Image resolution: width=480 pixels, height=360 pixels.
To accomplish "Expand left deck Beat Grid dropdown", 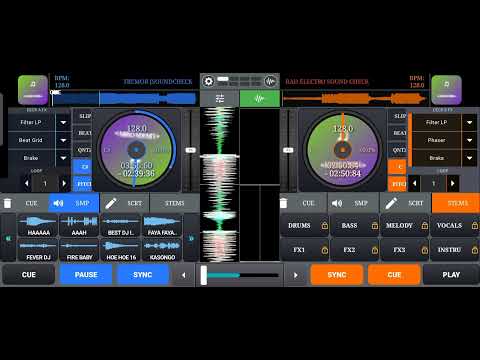I will click(x=63, y=140).
